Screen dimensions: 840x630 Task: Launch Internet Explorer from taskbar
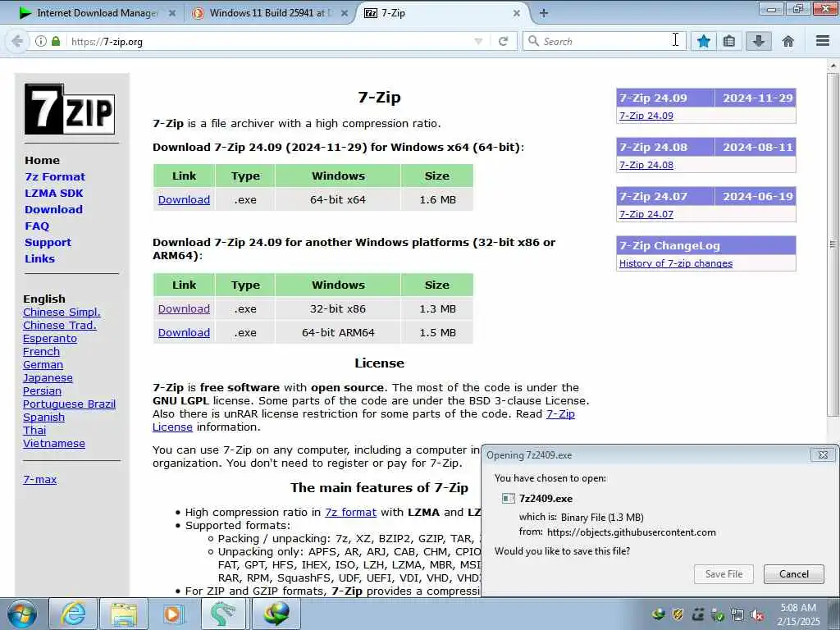tap(72, 614)
